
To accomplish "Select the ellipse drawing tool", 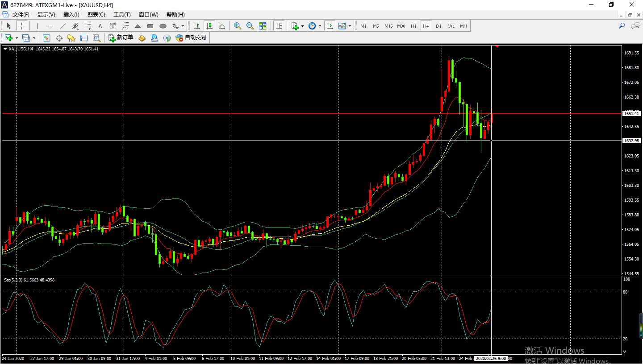I will (x=163, y=26).
